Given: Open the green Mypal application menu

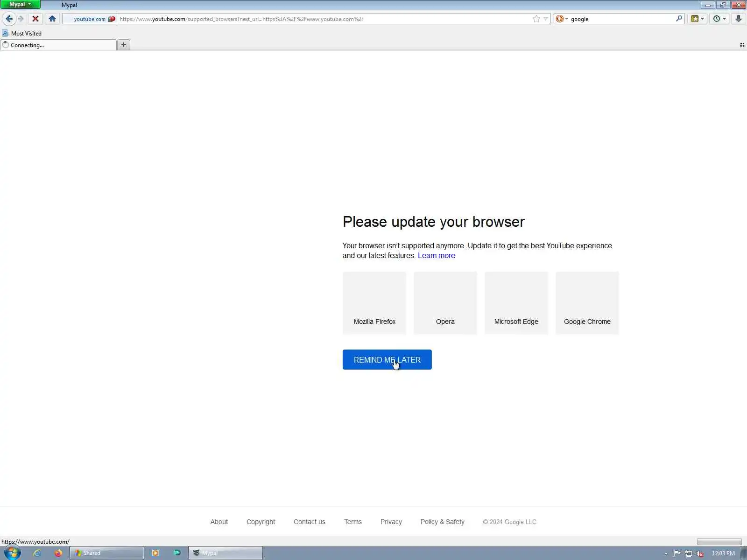Looking at the screenshot, I should [x=20, y=4].
